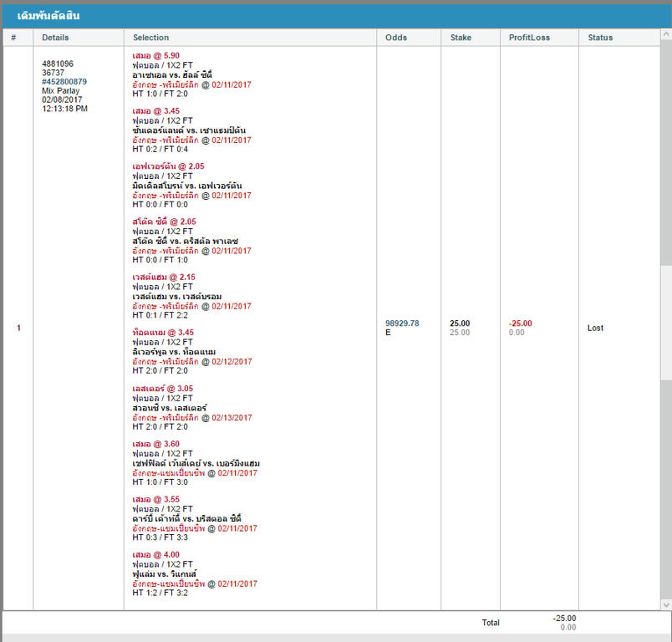Screen dimensions: 672x642
Task: Click the bold stake value 25.00
Action: coord(460,324)
